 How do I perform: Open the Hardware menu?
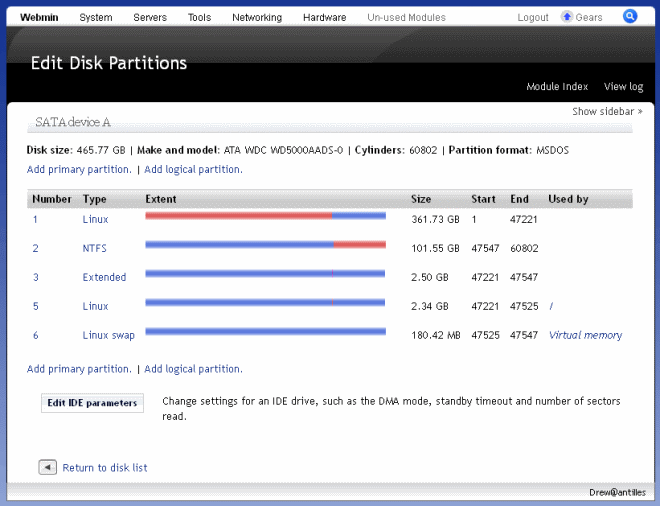(324, 17)
